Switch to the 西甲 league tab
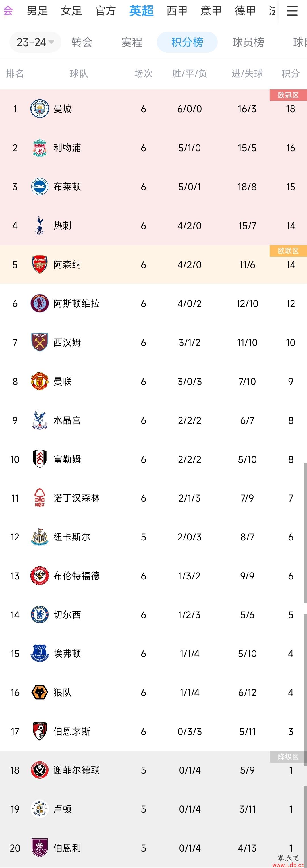 (177, 11)
